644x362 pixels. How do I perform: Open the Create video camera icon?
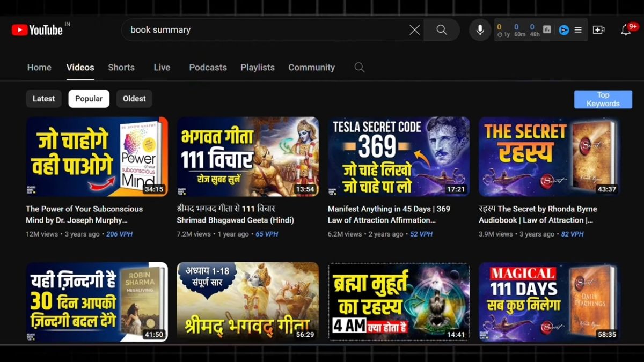598,30
